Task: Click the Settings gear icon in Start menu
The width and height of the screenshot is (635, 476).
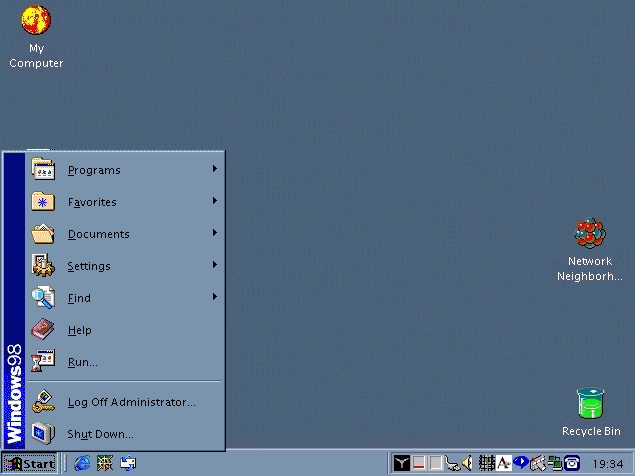Action: 43,265
